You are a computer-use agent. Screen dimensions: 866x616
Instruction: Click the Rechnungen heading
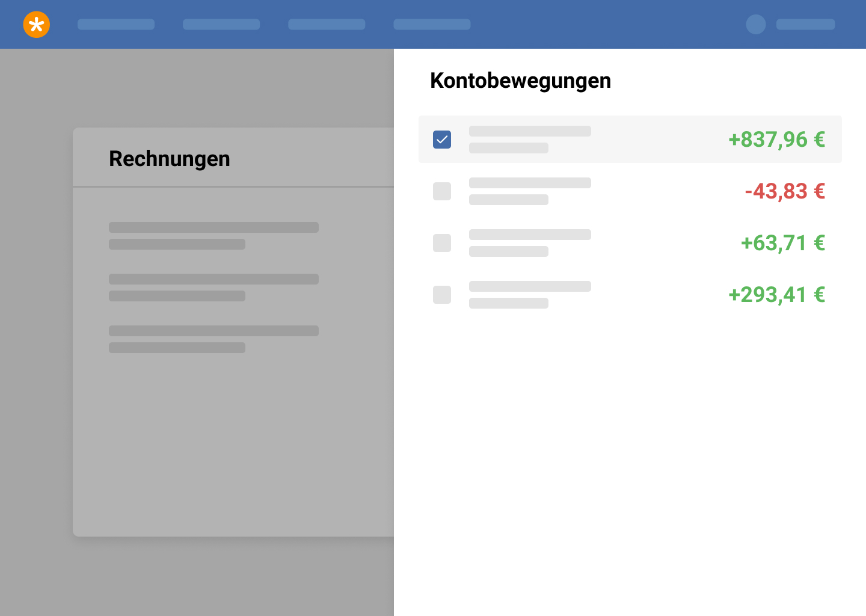point(170,159)
